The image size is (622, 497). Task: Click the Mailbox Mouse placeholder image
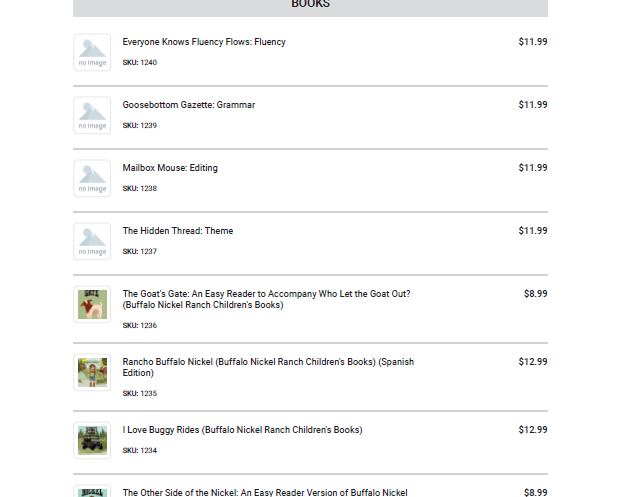point(92,178)
